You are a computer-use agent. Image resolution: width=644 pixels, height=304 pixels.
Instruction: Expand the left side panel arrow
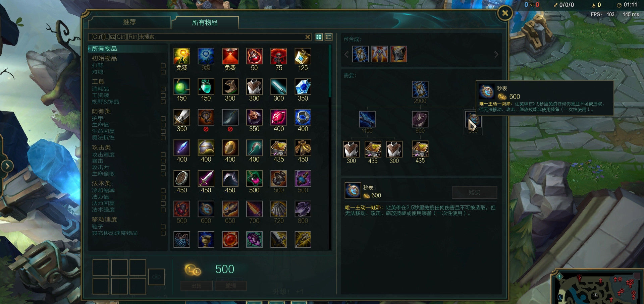7,166
